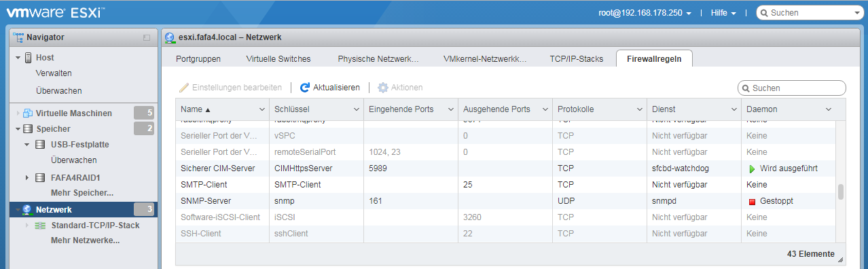Image resolution: width=868 pixels, height=269 pixels.
Task: Switch to the Virtuelle Switches tab
Action: 278,59
